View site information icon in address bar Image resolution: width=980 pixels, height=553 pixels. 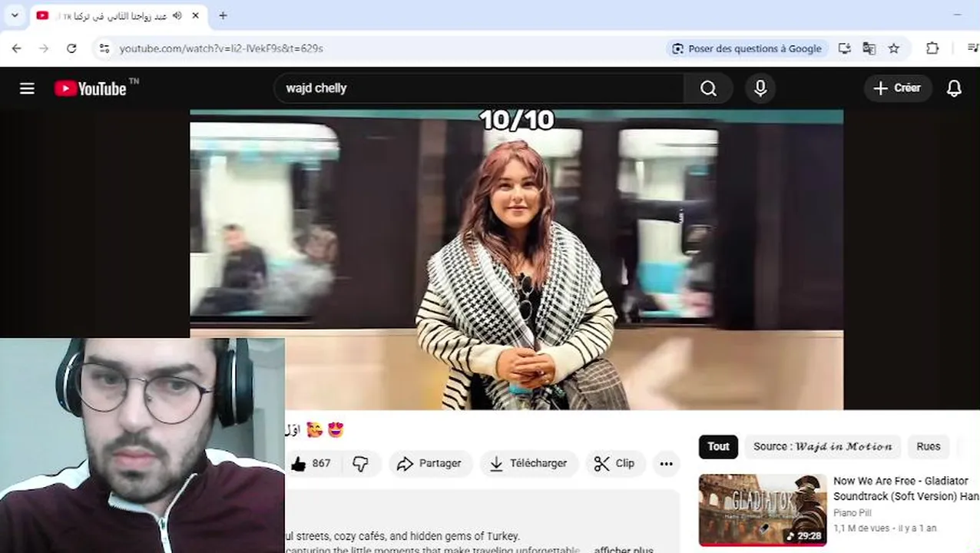(x=104, y=48)
